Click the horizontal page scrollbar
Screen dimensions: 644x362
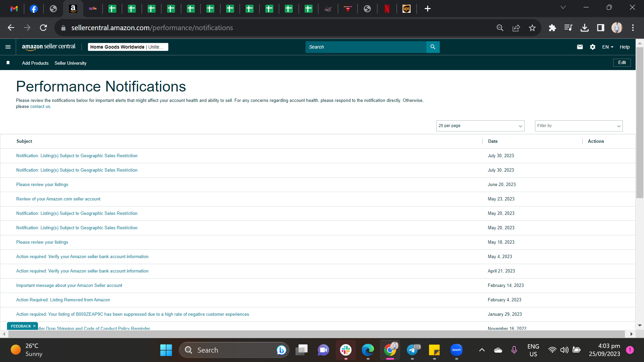[x=317, y=334]
